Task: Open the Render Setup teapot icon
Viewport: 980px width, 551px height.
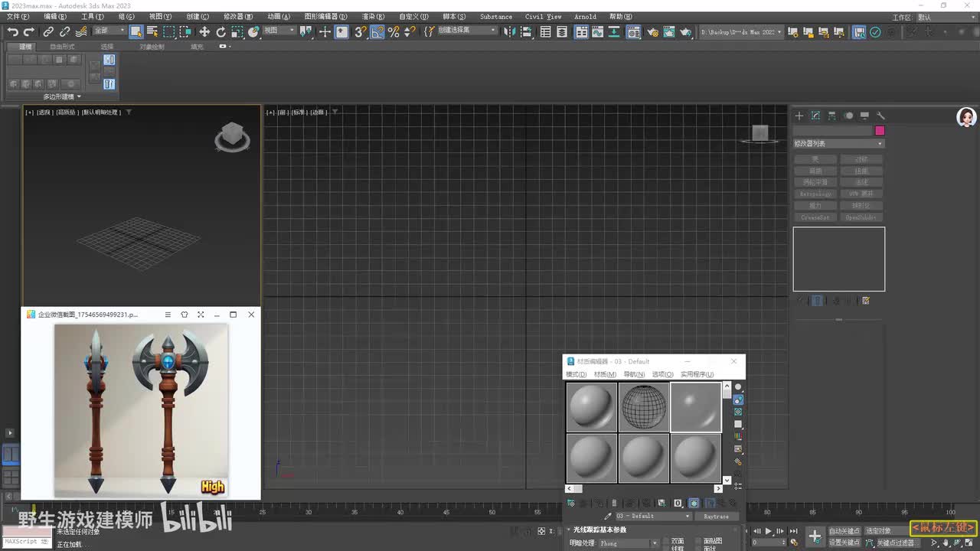Action: (652, 31)
